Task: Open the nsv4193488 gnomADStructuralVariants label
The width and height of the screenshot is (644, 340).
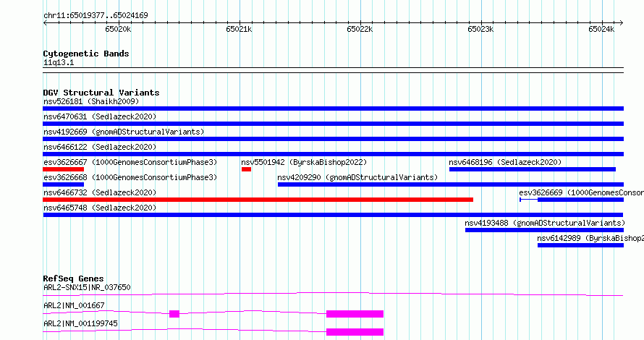Action: click(x=545, y=223)
